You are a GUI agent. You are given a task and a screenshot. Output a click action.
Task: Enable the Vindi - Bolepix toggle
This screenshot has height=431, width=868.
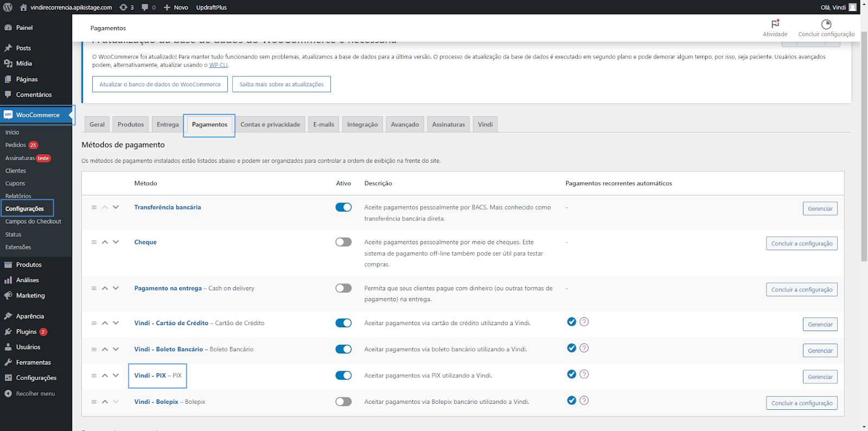pos(343,402)
